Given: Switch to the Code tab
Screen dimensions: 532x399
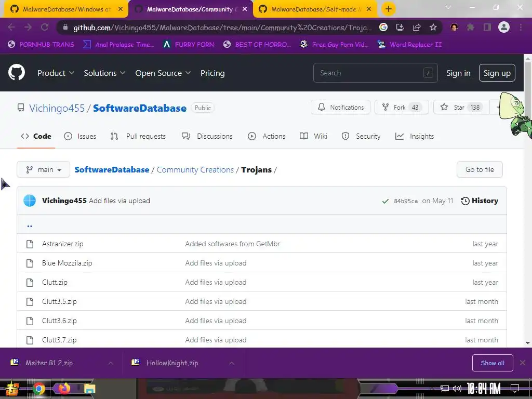Looking at the screenshot, I should point(36,137).
